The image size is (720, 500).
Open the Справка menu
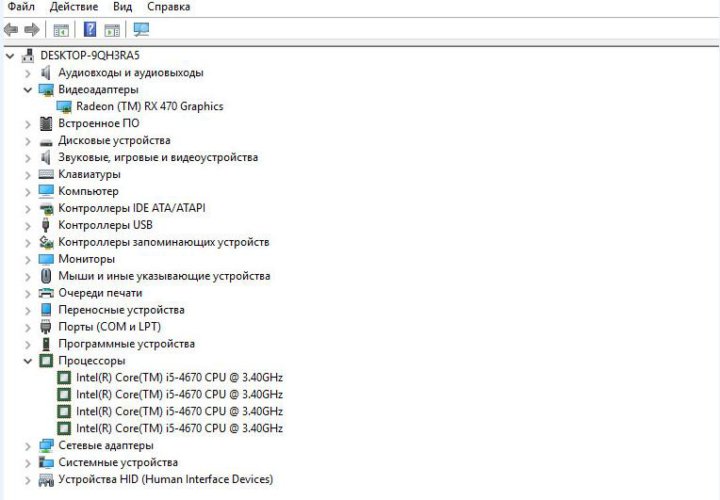169,7
